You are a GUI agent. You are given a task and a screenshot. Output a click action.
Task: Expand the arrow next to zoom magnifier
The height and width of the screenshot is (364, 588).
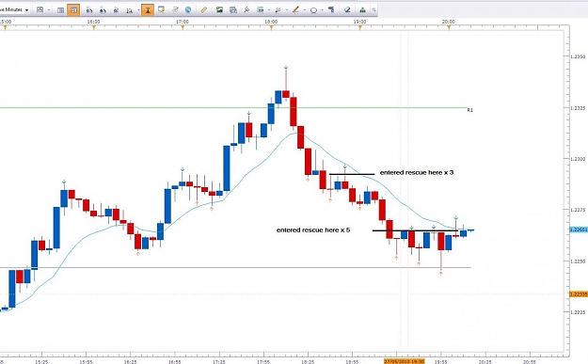coord(138,10)
